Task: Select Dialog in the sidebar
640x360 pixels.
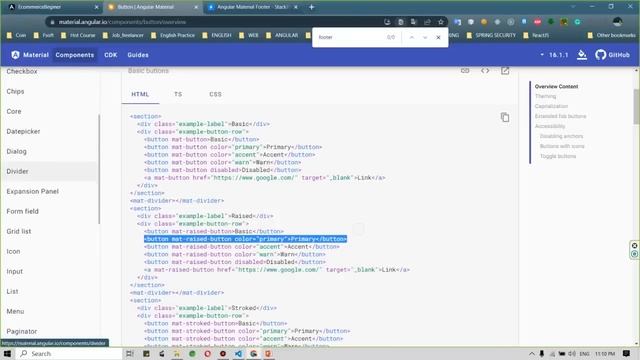Action: click(16, 151)
